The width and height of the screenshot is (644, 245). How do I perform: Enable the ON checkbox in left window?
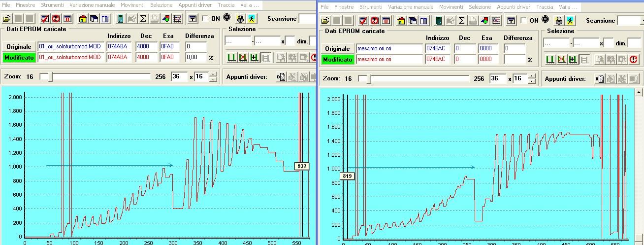[x=205, y=19]
